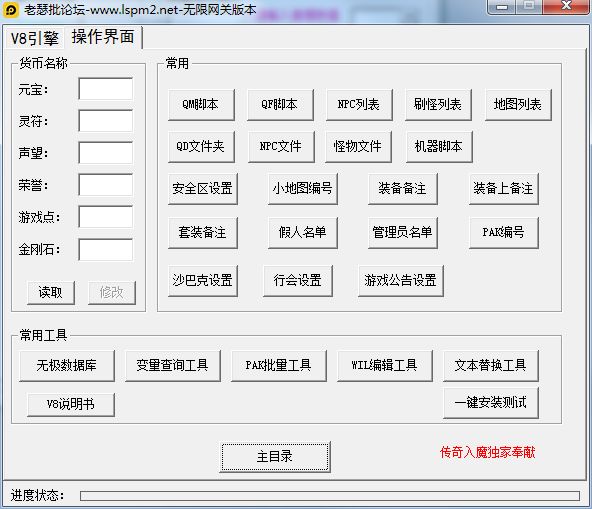Close the window with the X button
This screenshot has width=592, height=509.
[x=566, y=6]
